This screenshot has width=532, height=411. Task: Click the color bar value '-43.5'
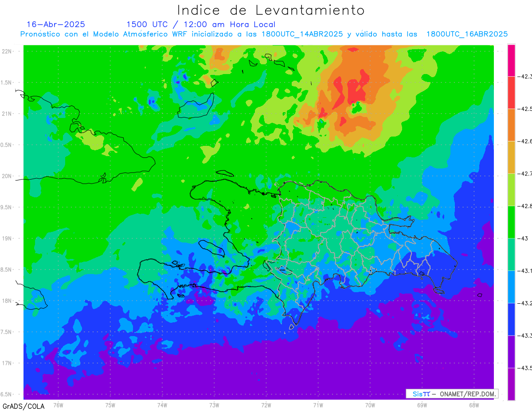click(525, 368)
